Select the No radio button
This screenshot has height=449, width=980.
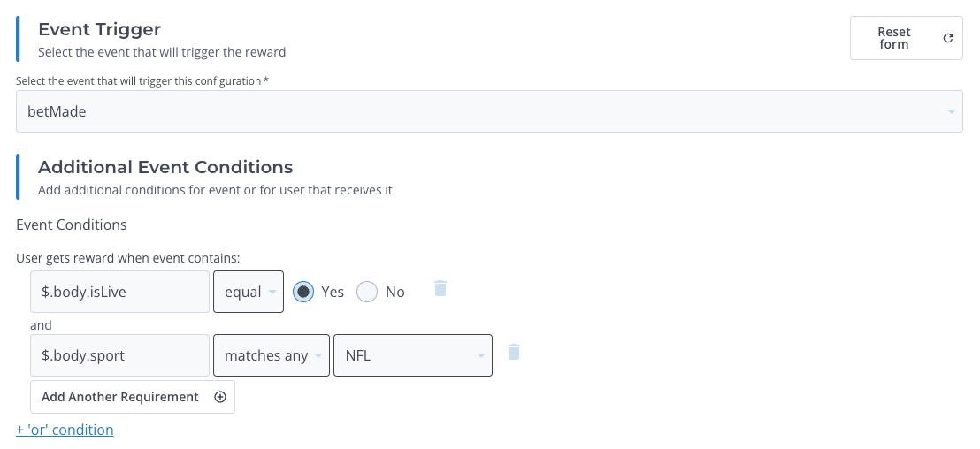click(x=367, y=292)
